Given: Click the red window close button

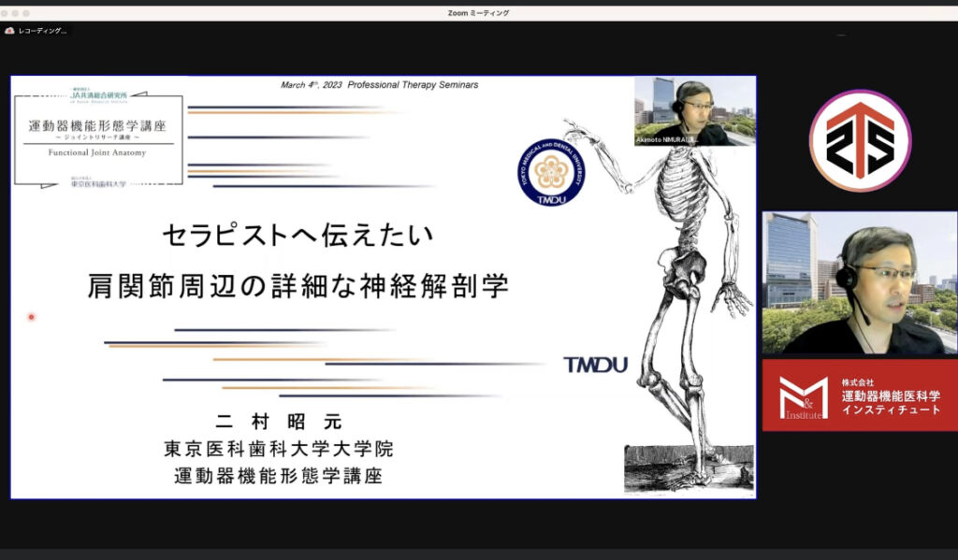Looking at the screenshot, I should click(5, 13).
